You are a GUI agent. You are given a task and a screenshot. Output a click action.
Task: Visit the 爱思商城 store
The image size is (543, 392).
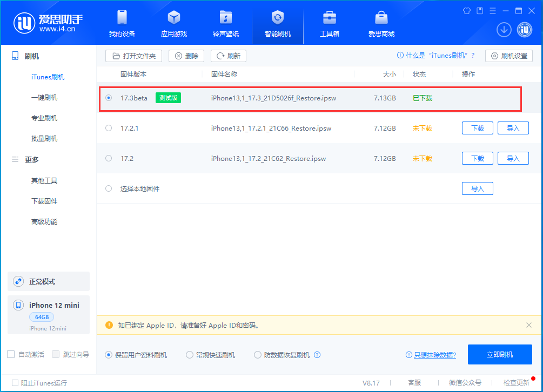[x=381, y=23]
